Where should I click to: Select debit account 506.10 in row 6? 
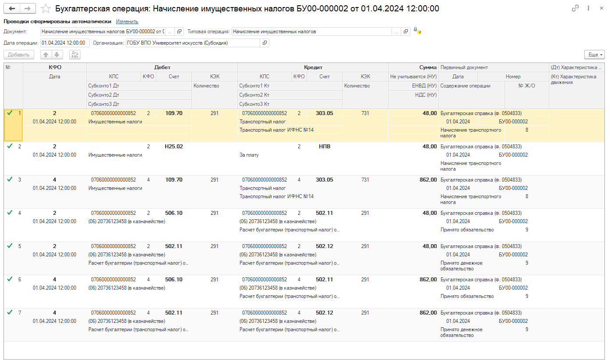[174, 280]
